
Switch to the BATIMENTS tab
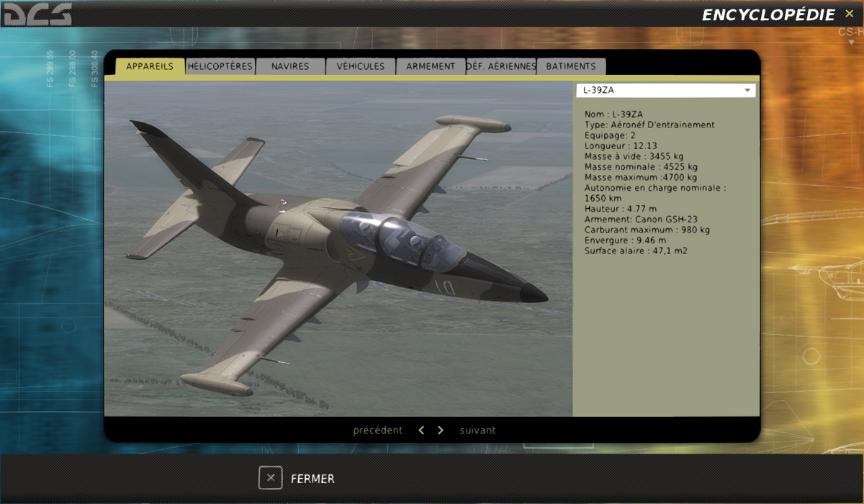click(x=571, y=66)
